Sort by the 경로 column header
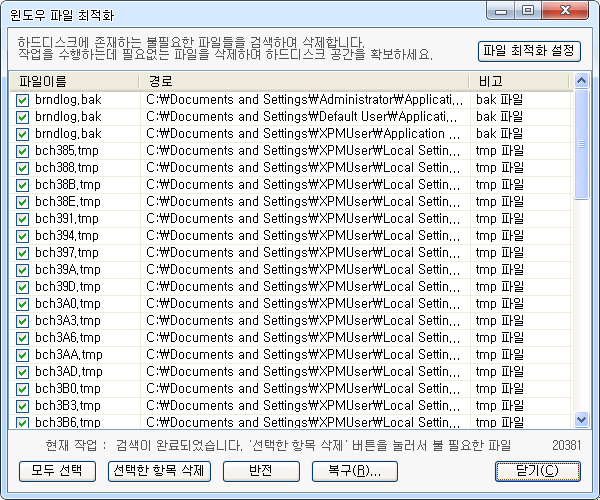The image size is (600, 500). pyautogui.click(x=304, y=81)
